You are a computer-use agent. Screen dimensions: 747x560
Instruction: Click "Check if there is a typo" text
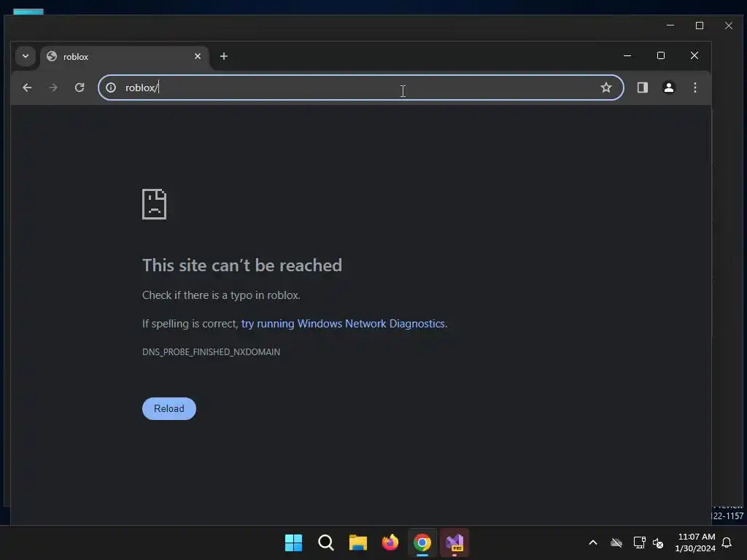coord(221,295)
